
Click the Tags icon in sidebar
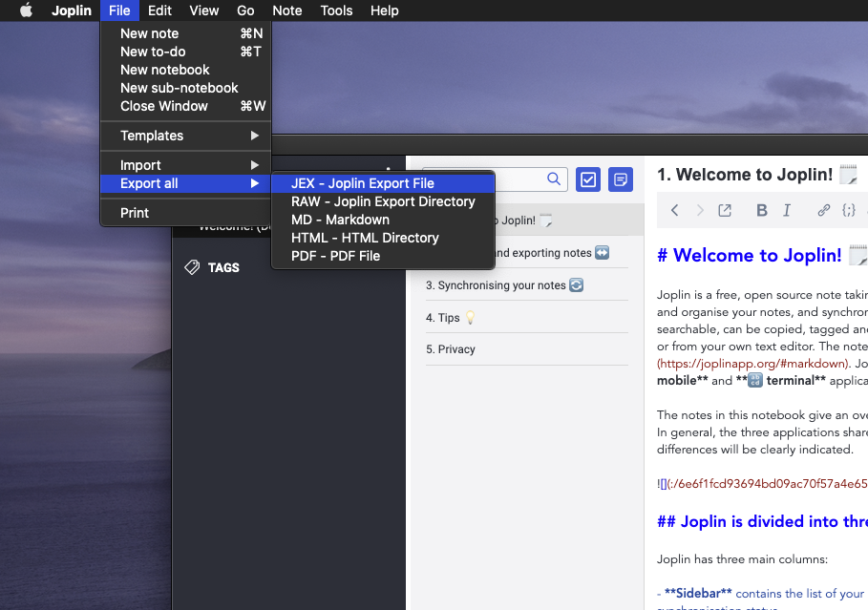tap(192, 267)
